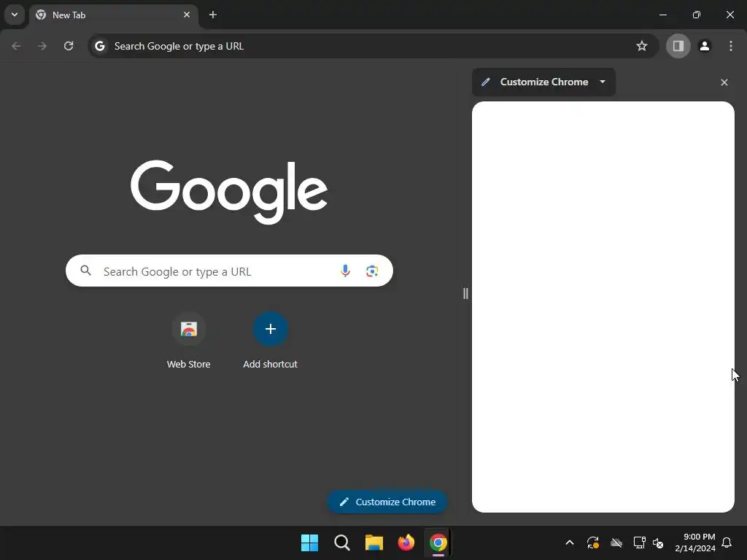The width and height of the screenshot is (747, 560).
Task: Toggle the side panel button
Action: click(678, 46)
